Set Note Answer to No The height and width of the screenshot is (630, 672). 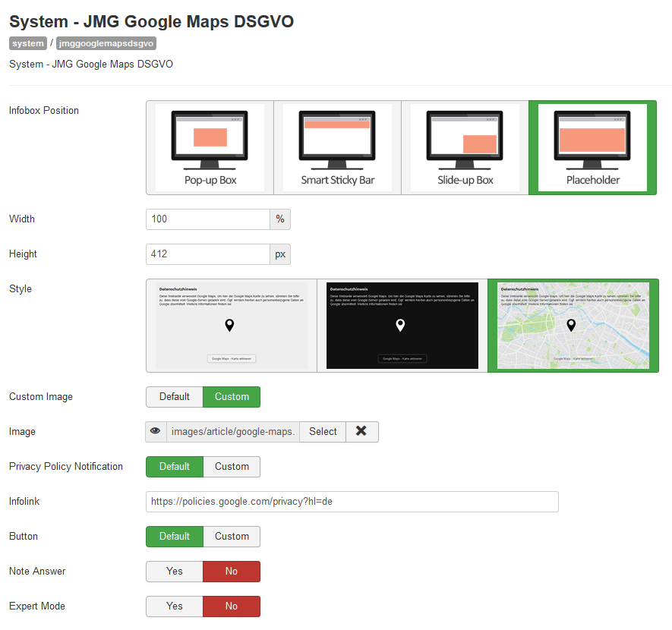(232, 572)
